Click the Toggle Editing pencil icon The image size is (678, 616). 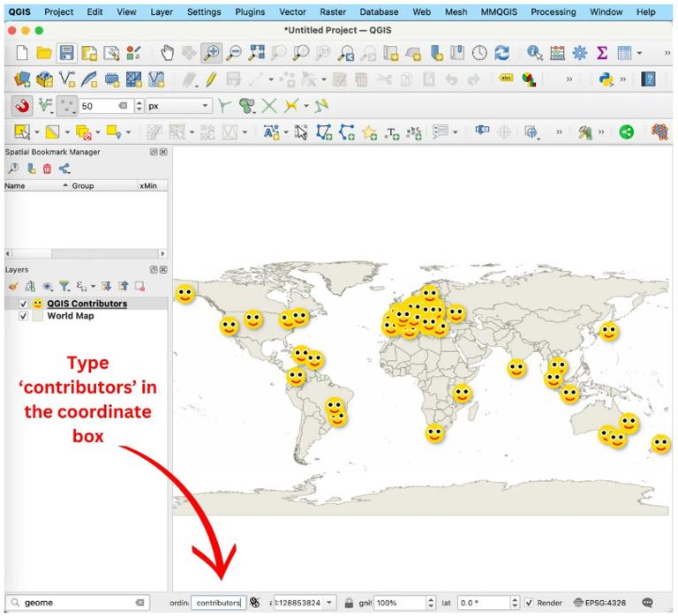pos(212,79)
